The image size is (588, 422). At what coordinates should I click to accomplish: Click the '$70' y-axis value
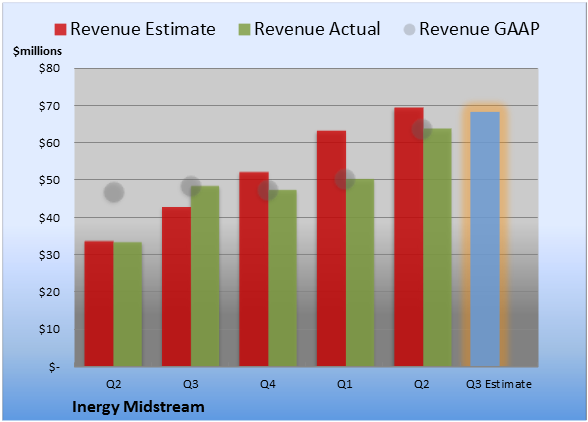coord(49,106)
